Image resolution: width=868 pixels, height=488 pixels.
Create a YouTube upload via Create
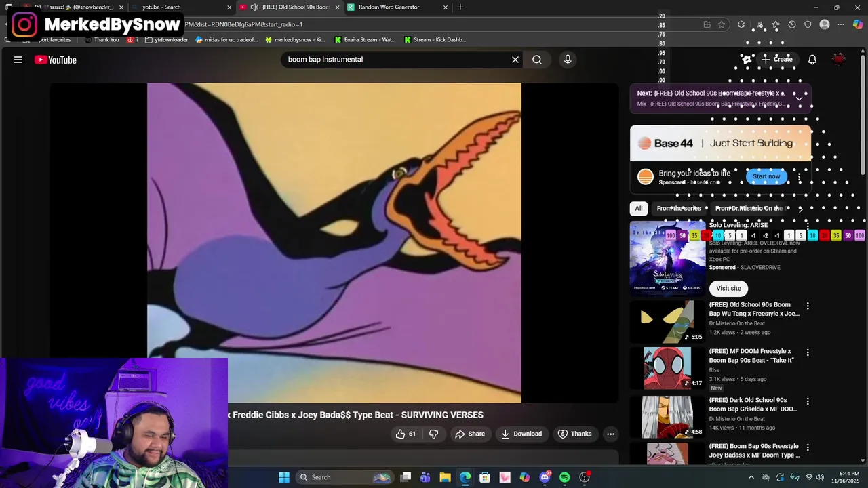coord(777,60)
